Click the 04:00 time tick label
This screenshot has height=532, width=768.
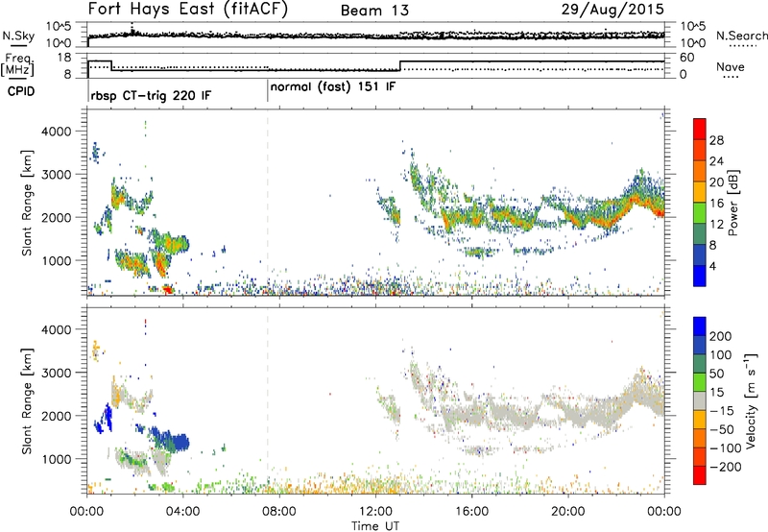pos(182,512)
